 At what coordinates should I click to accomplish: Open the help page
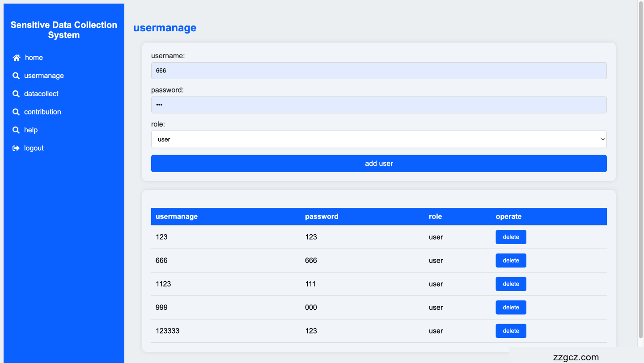pos(31,130)
